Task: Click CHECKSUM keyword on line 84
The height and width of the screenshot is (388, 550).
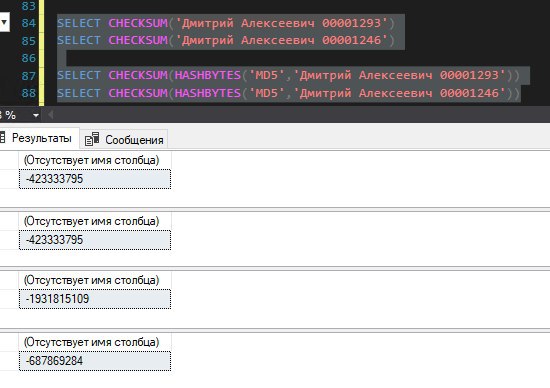Action: (138, 23)
